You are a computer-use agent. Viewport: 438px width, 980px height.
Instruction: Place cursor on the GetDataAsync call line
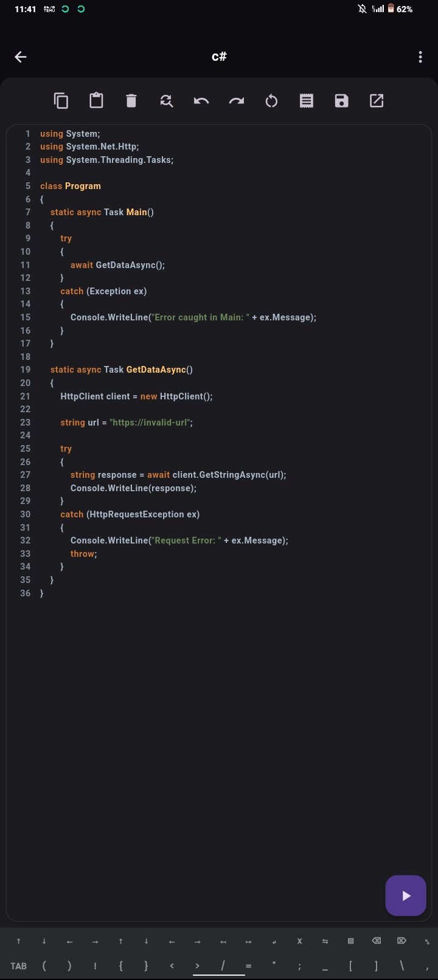[130, 265]
